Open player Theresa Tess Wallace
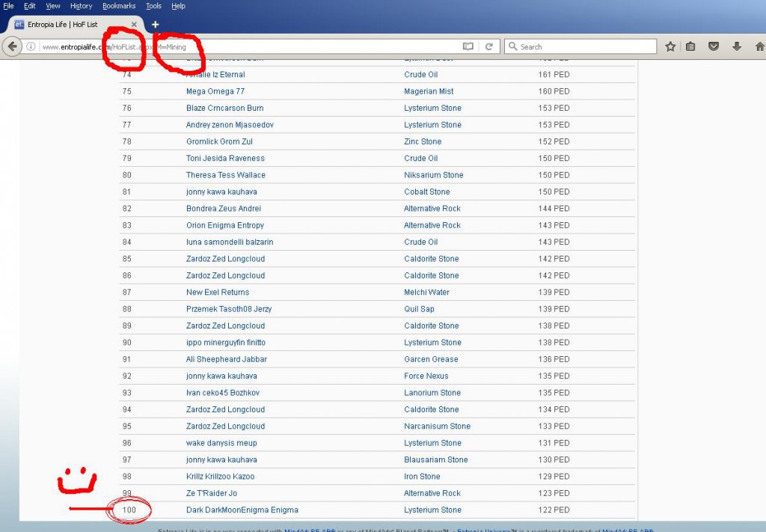This screenshot has height=532, width=766. (x=226, y=175)
